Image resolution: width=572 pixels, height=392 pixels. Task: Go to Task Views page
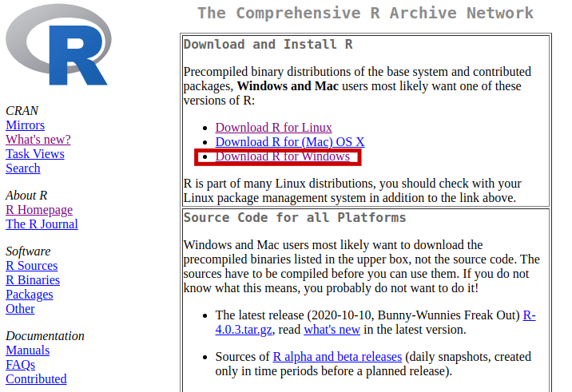(34, 154)
